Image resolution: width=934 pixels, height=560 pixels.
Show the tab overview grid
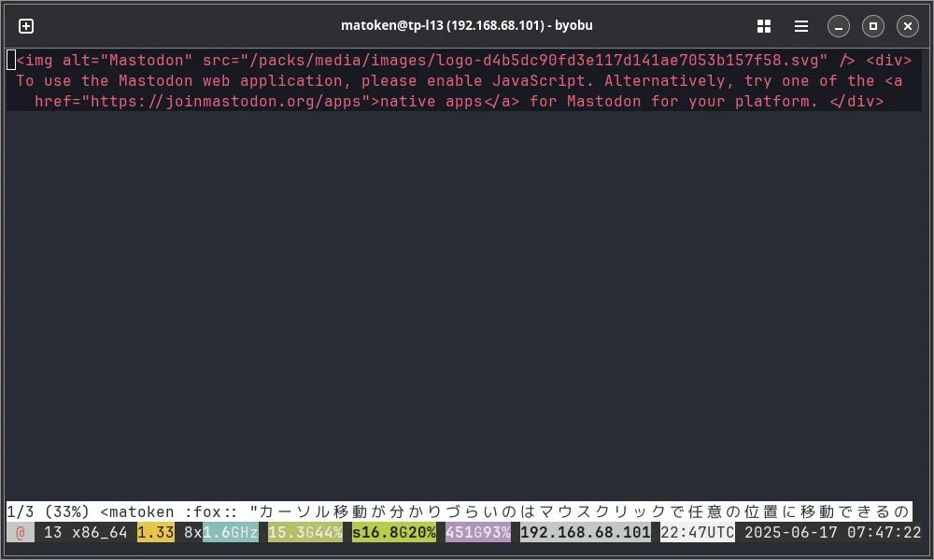click(764, 26)
